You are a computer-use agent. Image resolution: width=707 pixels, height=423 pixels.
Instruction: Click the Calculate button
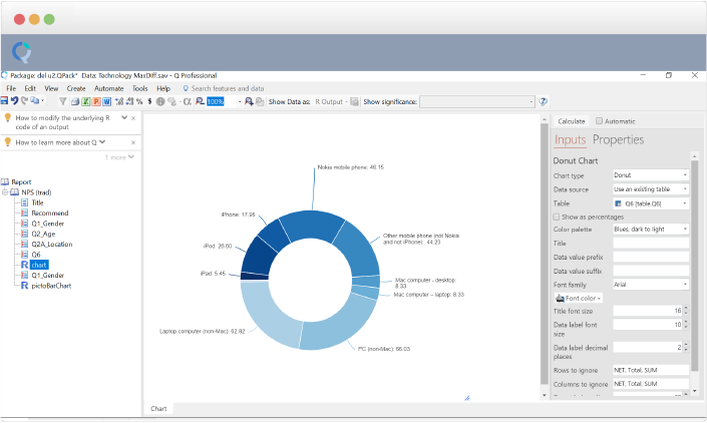(571, 121)
